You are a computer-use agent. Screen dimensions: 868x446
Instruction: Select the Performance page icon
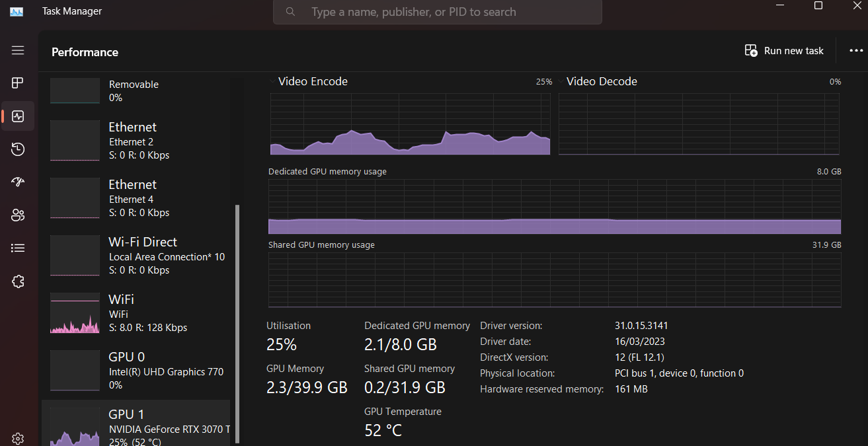18,116
